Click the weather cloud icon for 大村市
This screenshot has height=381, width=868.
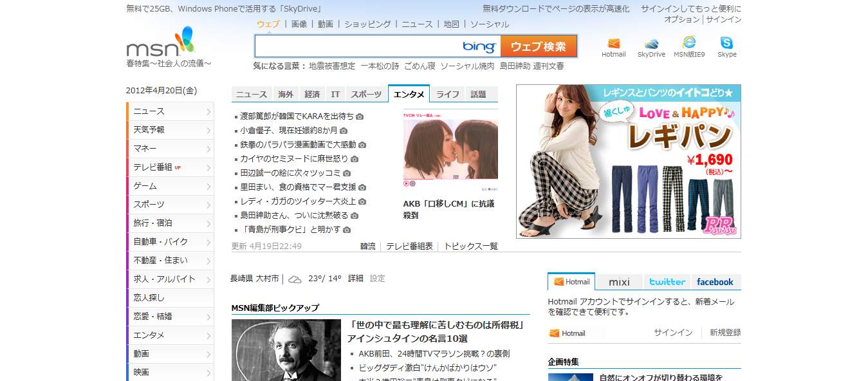tap(295, 279)
